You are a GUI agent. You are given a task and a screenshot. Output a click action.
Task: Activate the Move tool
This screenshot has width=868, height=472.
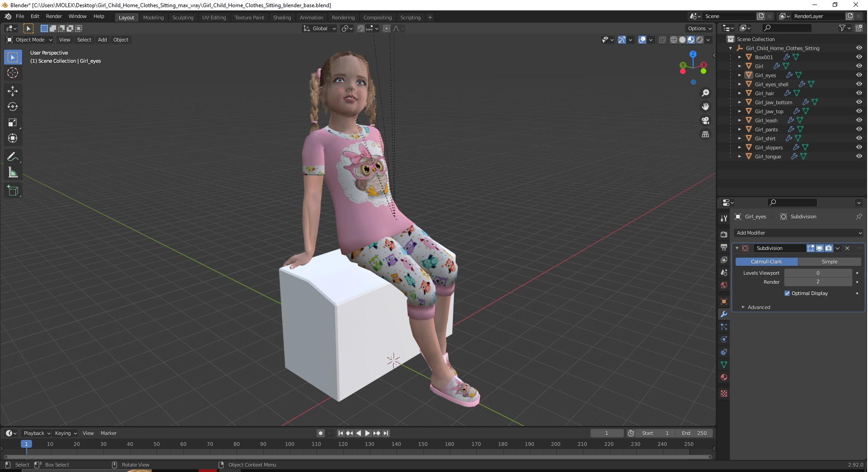pos(13,91)
